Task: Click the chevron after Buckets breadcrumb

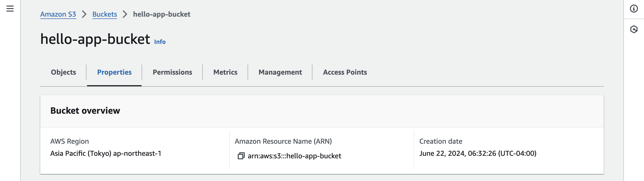Action: 125,14
